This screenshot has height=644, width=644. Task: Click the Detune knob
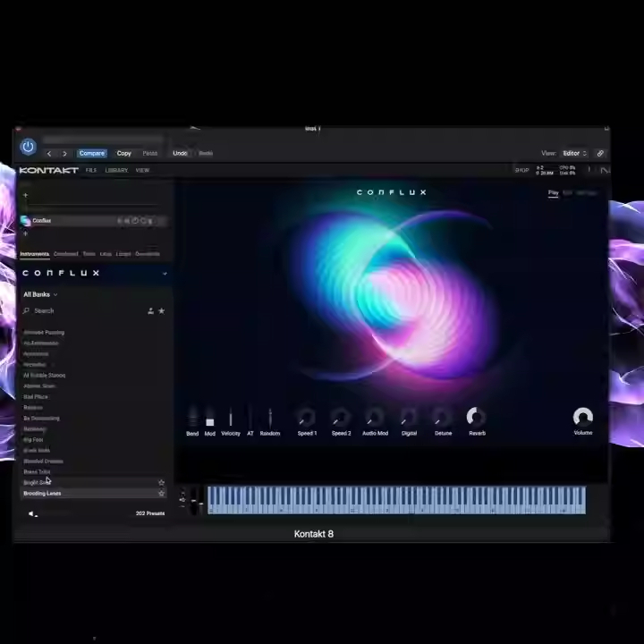(443, 418)
